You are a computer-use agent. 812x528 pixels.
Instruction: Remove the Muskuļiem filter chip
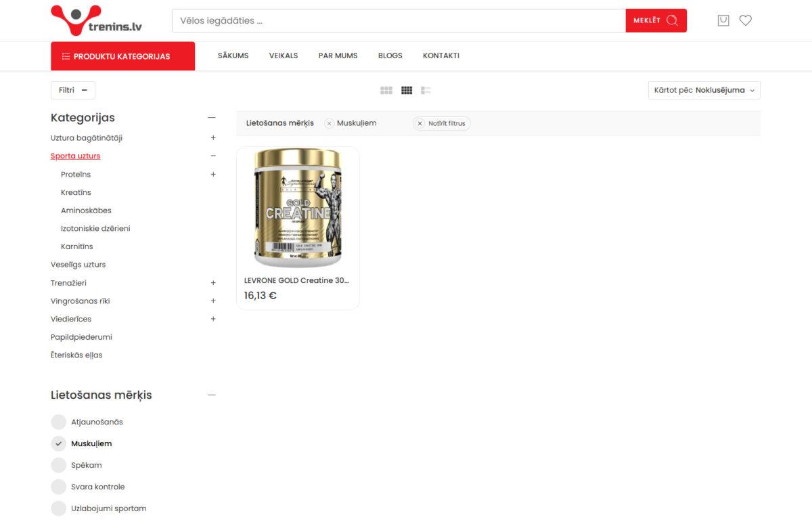point(330,123)
